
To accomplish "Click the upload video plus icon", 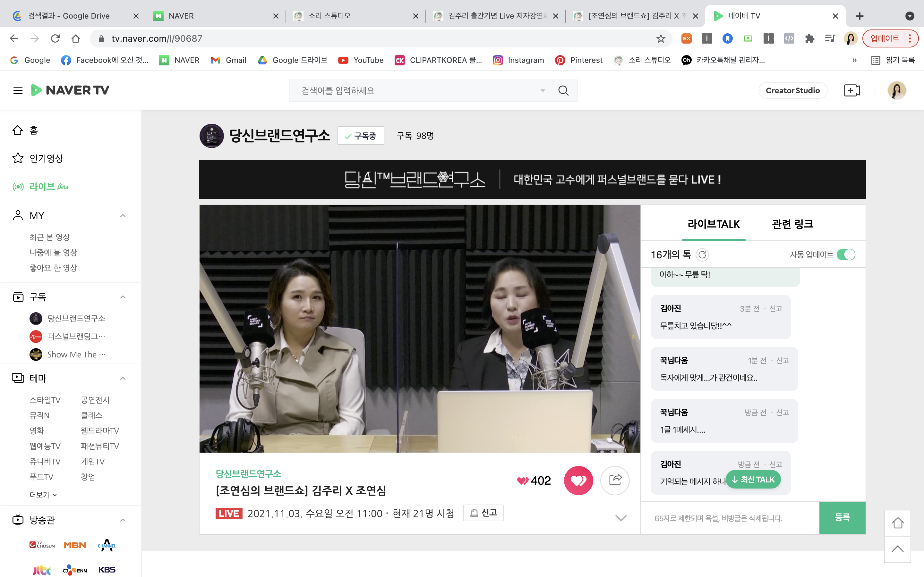I will [x=851, y=90].
